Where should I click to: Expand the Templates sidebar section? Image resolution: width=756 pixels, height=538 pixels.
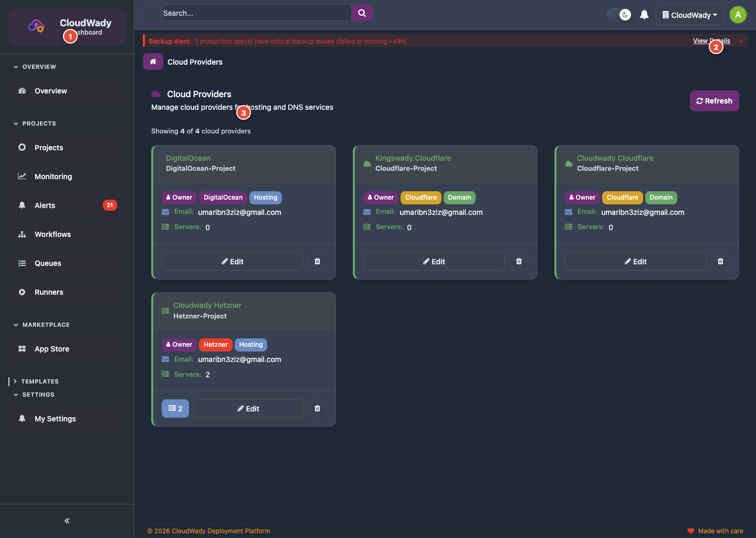click(x=39, y=381)
